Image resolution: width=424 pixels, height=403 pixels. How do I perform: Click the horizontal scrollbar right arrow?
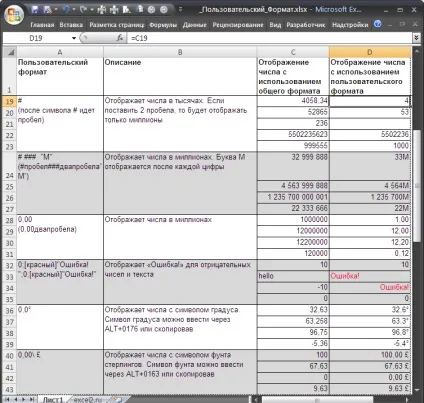pos(407,399)
